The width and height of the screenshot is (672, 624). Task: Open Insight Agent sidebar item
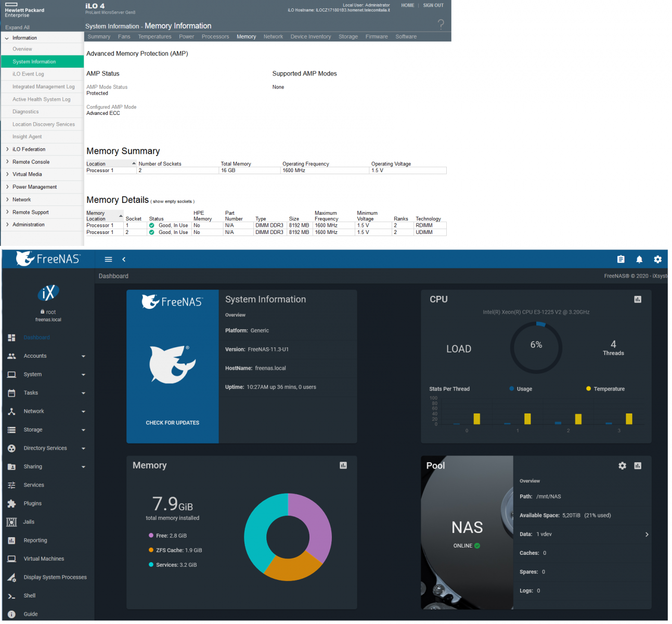click(27, 137)
